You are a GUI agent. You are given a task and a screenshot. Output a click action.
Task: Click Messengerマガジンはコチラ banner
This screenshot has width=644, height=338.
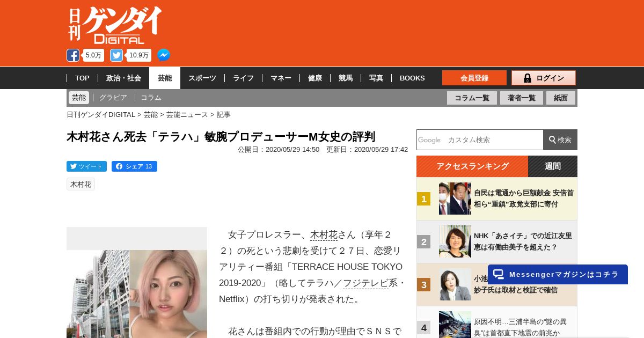(x=558, y=274)
